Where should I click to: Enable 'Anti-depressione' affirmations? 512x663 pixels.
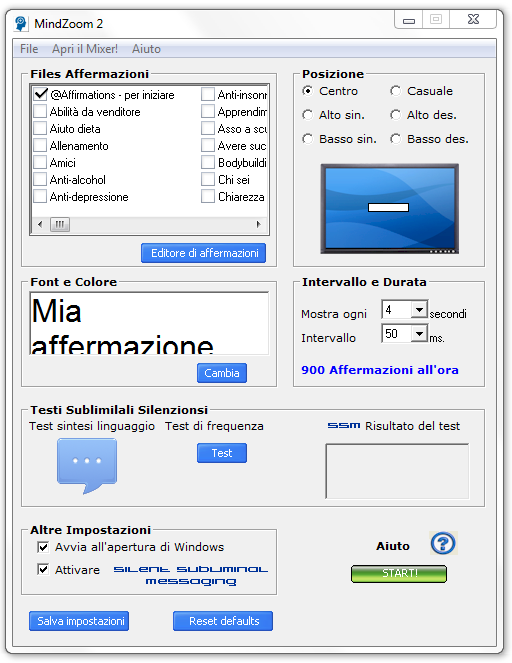[x=40, y=196]
